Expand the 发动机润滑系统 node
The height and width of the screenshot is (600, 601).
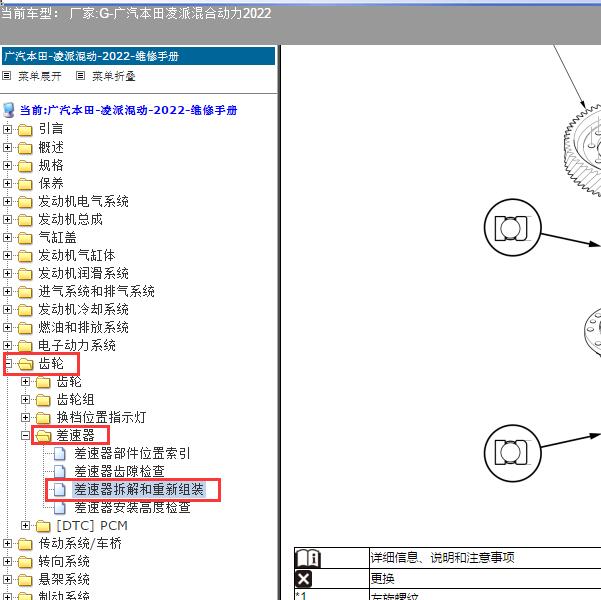click(x=7, y=273)
